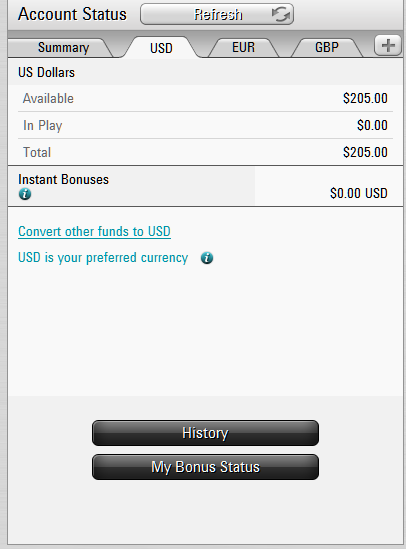Open the info icon under Instant Bonuses
Screen dimensions: 406x549
pyautogui.click(x=25, y=194)
